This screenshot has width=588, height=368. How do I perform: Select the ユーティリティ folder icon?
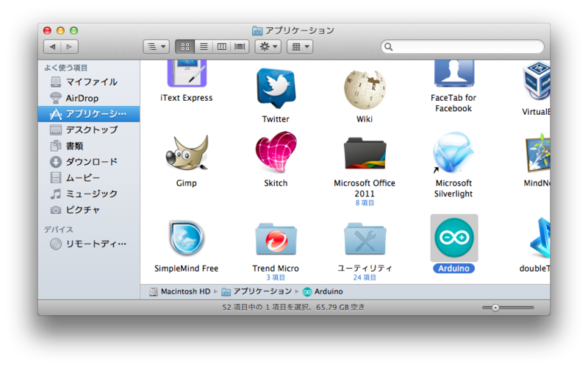(x=365, y=239)
